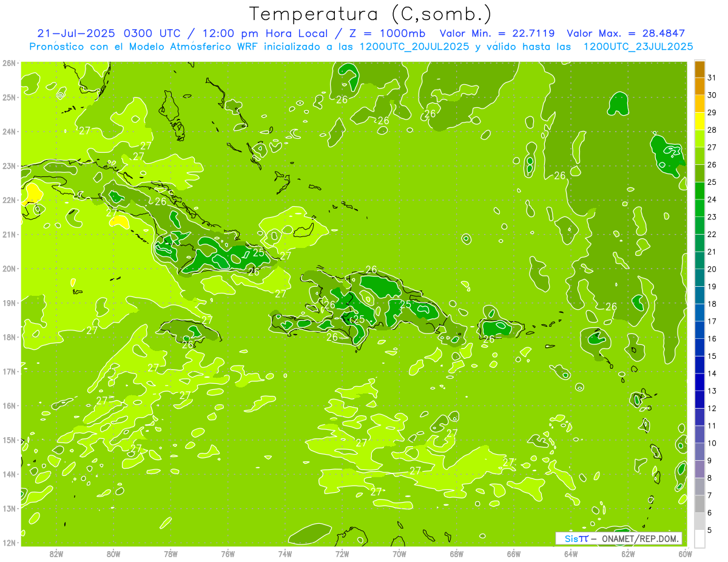Screen dimensions: 728x562
Task: Click the orange-brown legend band above 31
Action: (699, 69)
